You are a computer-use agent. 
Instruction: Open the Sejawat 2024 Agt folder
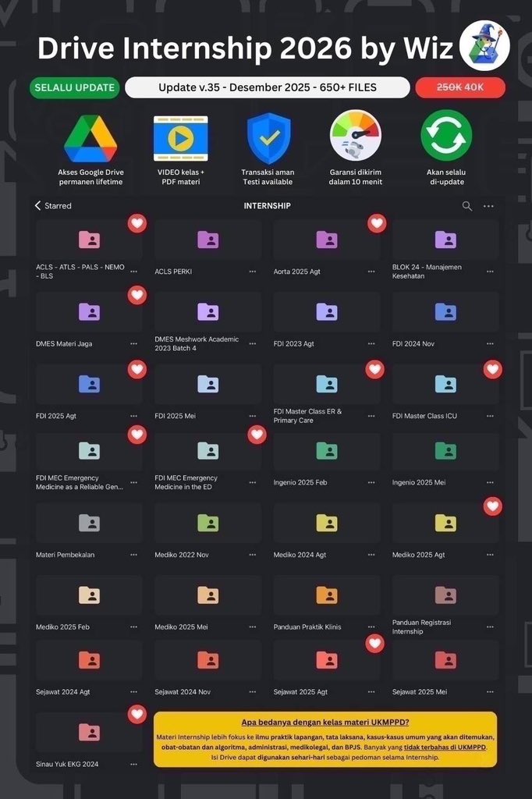[x=89, y=669]
